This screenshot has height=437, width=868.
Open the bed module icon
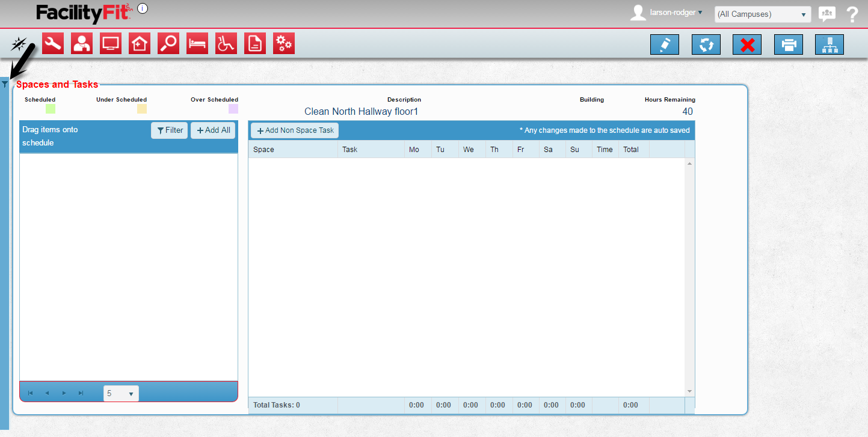(197, 44)
